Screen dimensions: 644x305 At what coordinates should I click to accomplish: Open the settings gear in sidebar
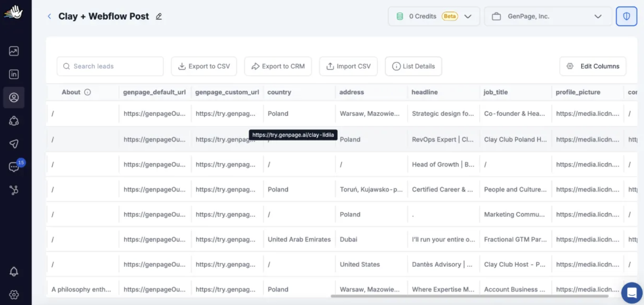14,294
